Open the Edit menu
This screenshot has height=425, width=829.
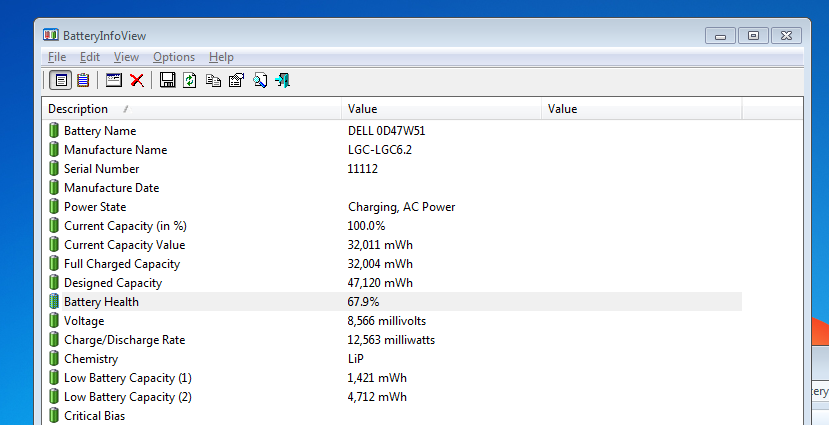pos(90,57)
